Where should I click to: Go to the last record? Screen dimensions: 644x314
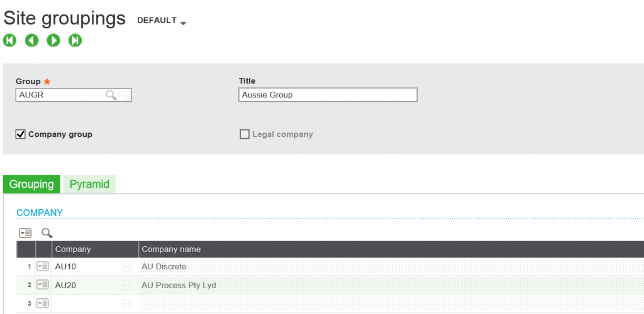click(x=75, y=40)
